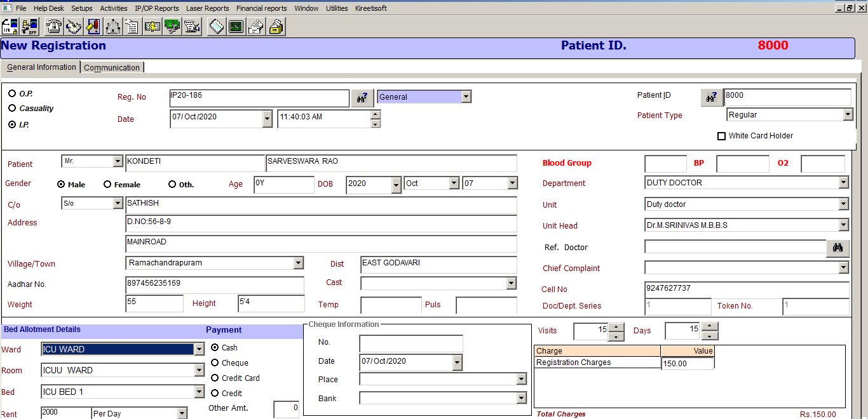868x419 pixels.
Task: Click the binoculars icon beside Ref. Doctor
Action: [837, 248]
